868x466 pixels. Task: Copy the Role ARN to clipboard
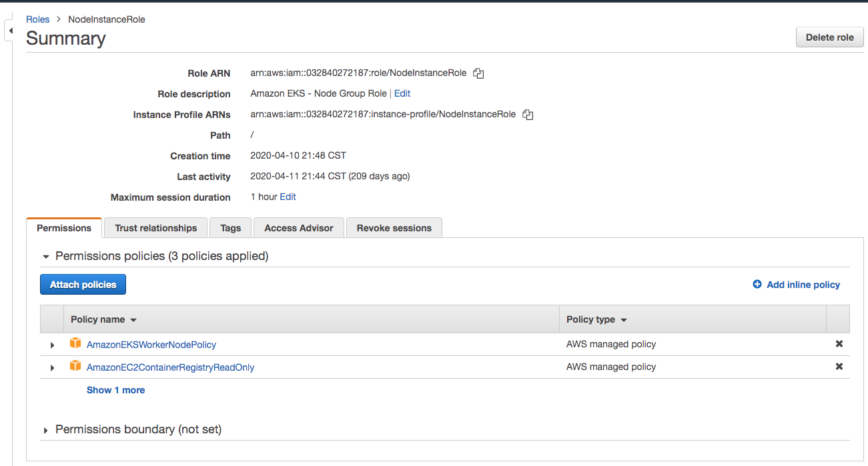coord(478,73)
